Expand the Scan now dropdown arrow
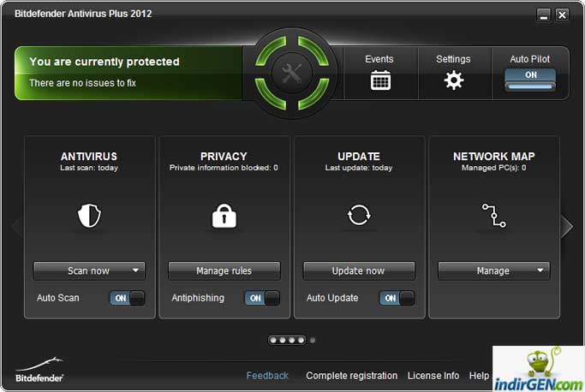This screenshot has width=585, height=392. [x=136, y=270]
